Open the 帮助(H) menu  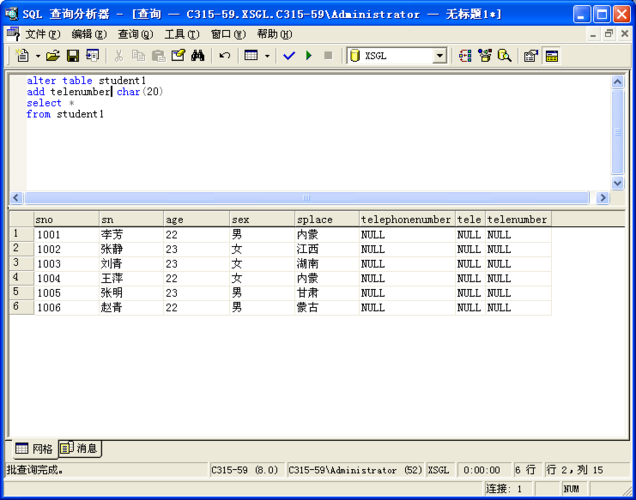275,34
